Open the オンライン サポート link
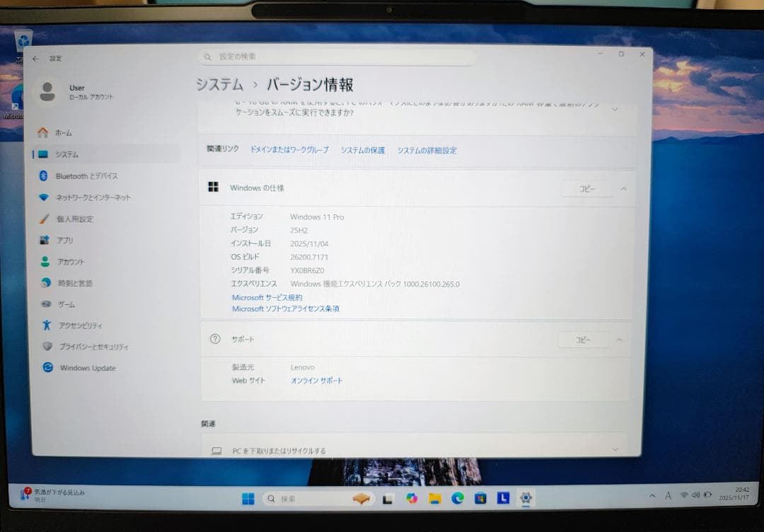This screenshot has height=532, width=764. pos(316,380)
